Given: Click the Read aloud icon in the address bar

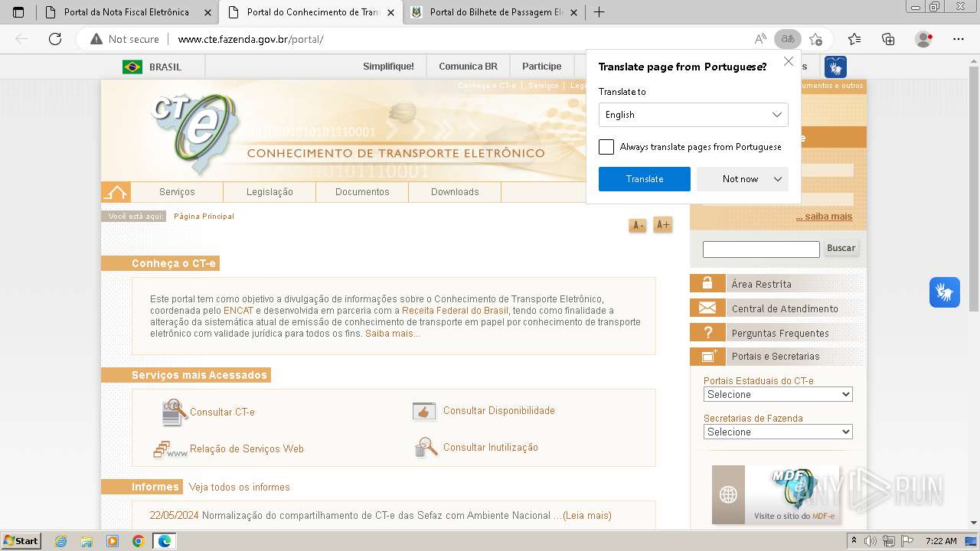Looking at the screenshot, I should [x=760, y=39].
